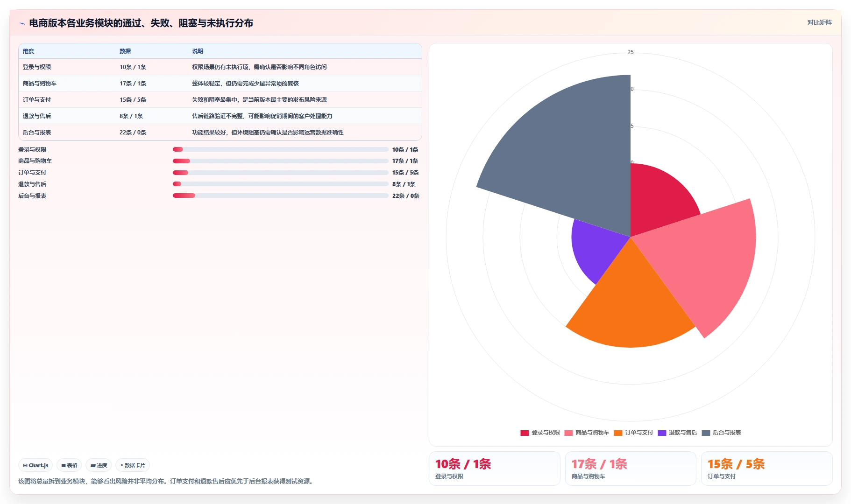Click the 退款与售后 progress bar
The image size is (851, 504).
point(281,184)
